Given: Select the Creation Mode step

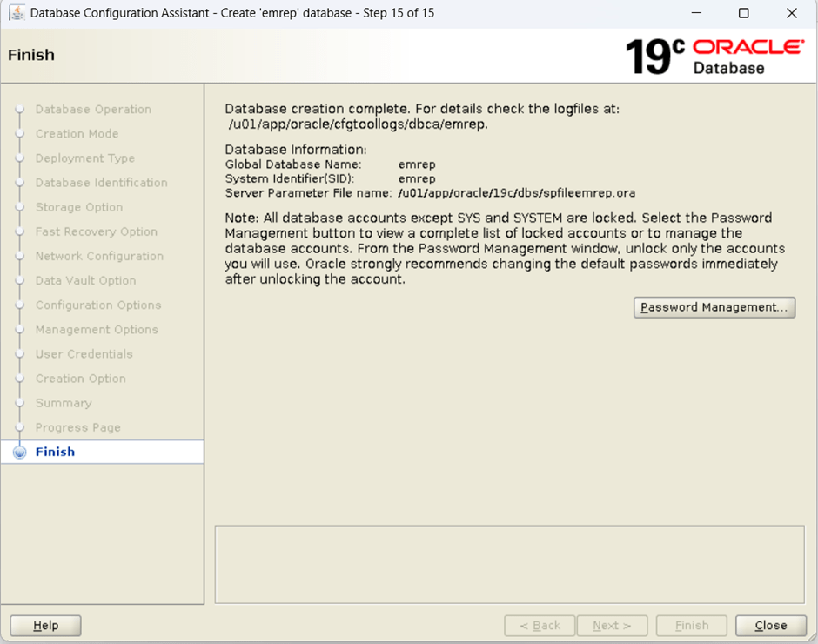Looking at the screenshot, I should 77,134.
